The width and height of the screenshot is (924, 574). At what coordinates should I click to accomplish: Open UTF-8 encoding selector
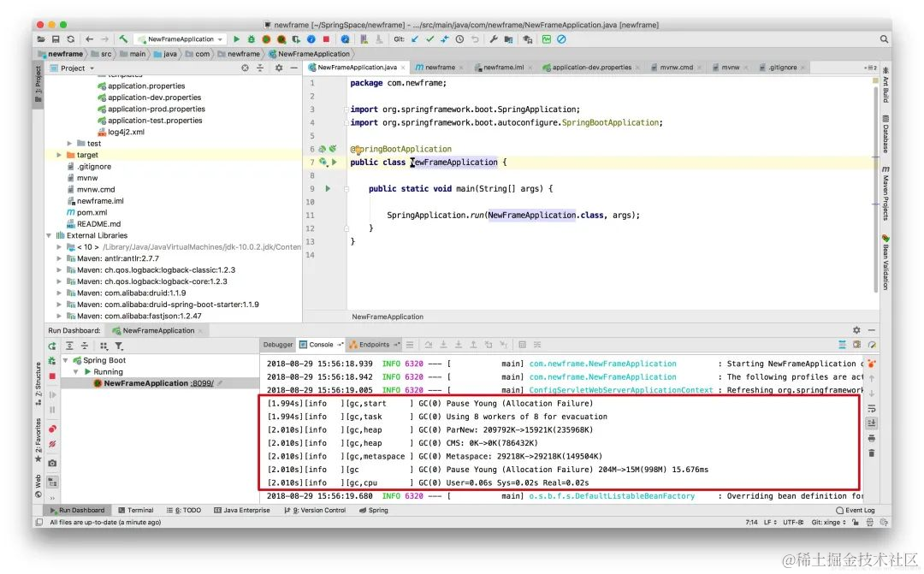793,522
